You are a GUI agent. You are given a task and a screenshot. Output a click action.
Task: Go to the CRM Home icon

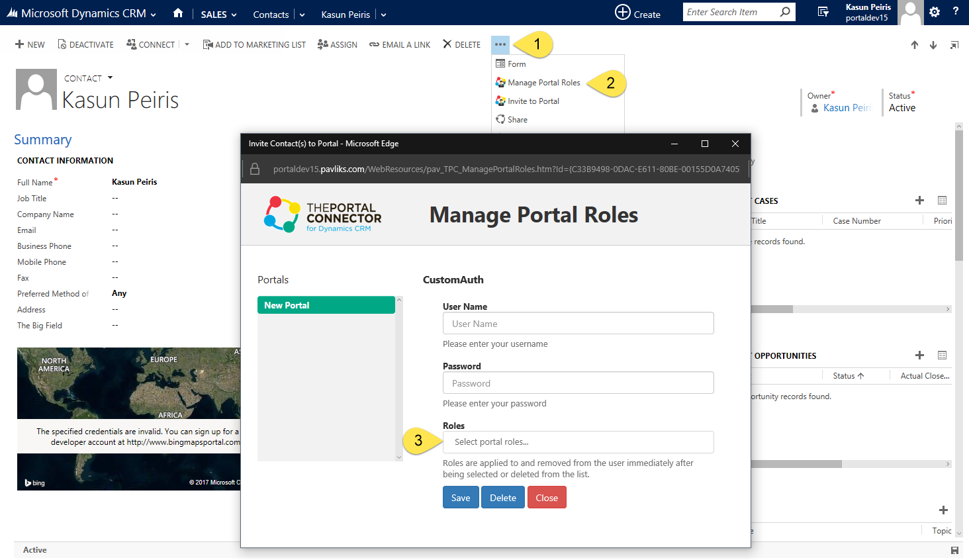(177, 13)
